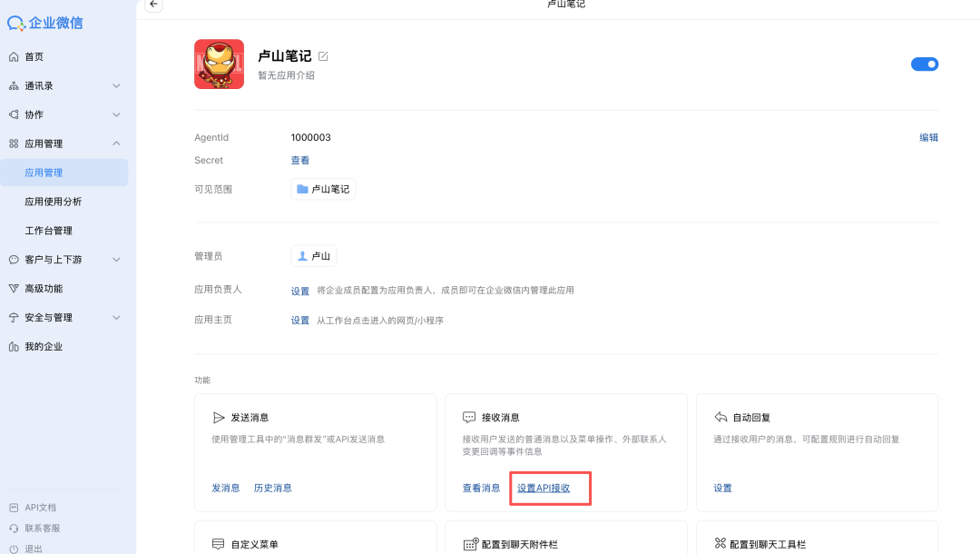This screenshot has height=554, width=980.
Task: Click the 设置API接收 link
Action: pyautogui.click(x=544, y=489)
